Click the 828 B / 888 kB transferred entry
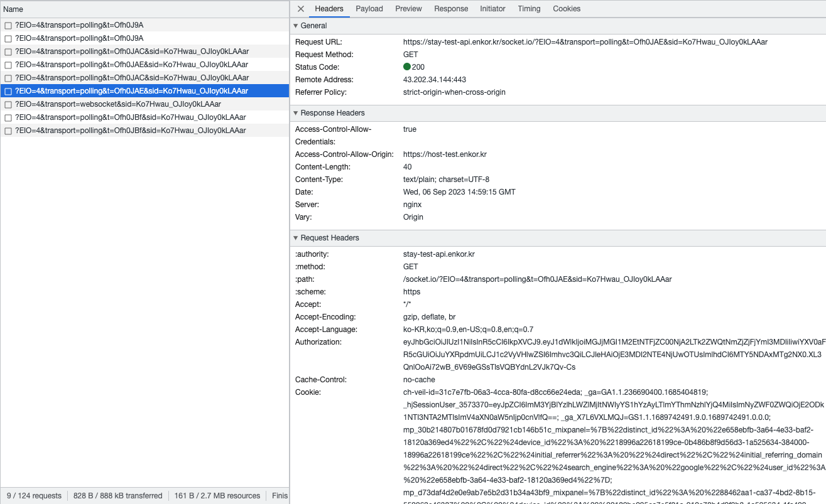 click(118, 496)
